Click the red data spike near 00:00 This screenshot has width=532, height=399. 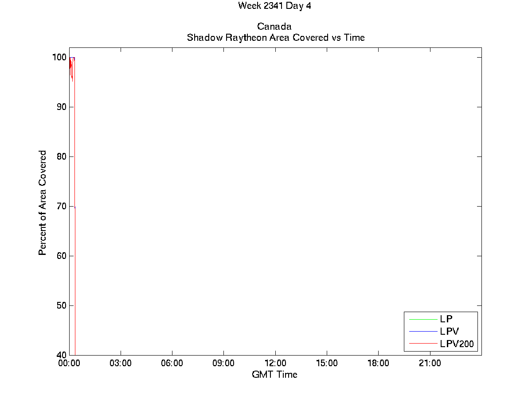(74, 133)
